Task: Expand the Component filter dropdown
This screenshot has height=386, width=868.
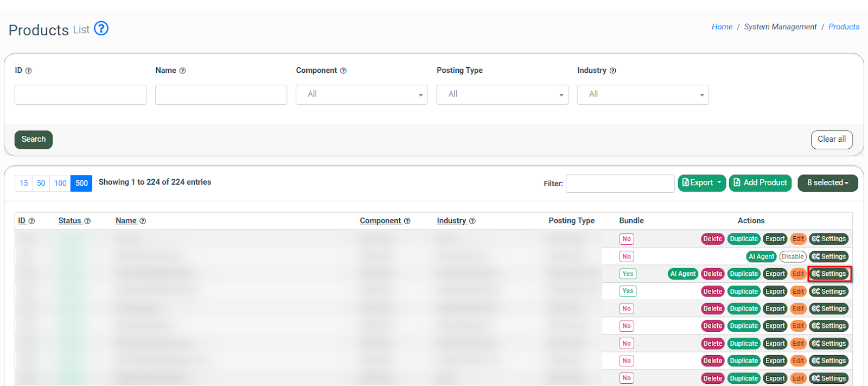Action: point(361,94)
